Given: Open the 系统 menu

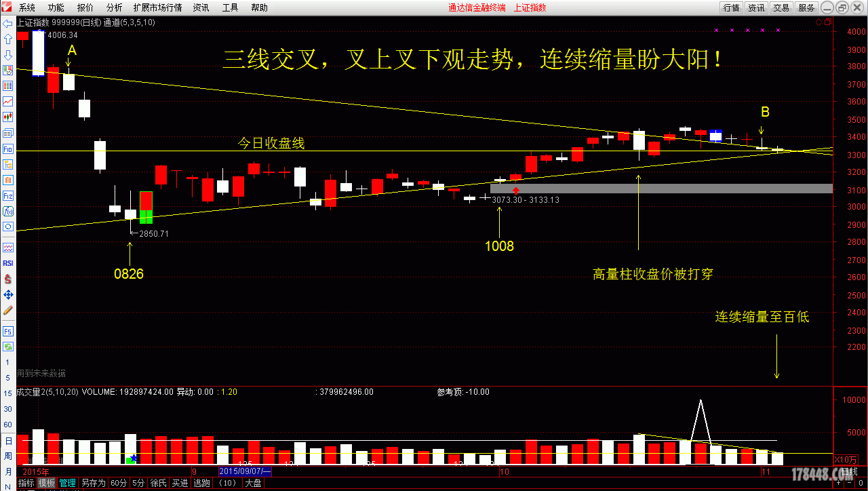Looking at the screenshot, I should [27, 8].
